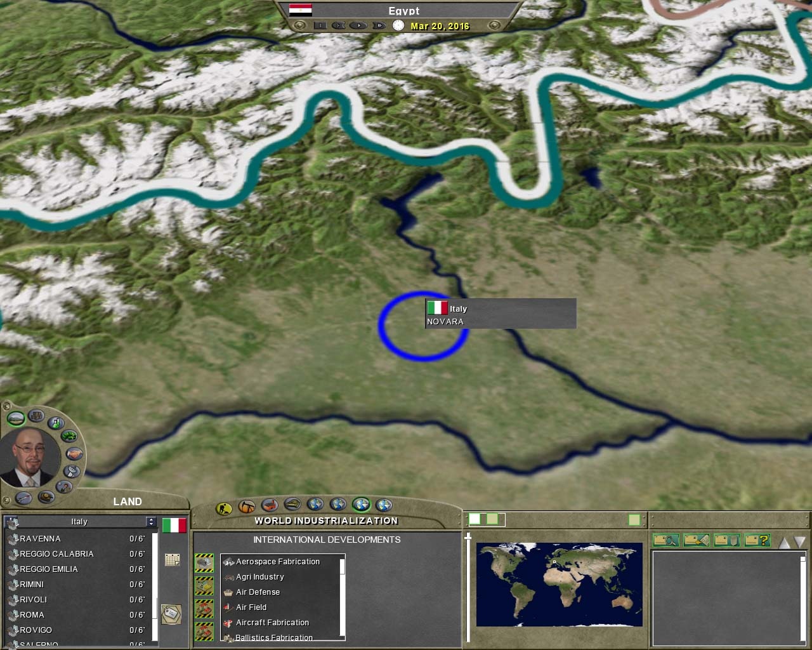Click the fast-forward time control button

[x=379, y=25]
